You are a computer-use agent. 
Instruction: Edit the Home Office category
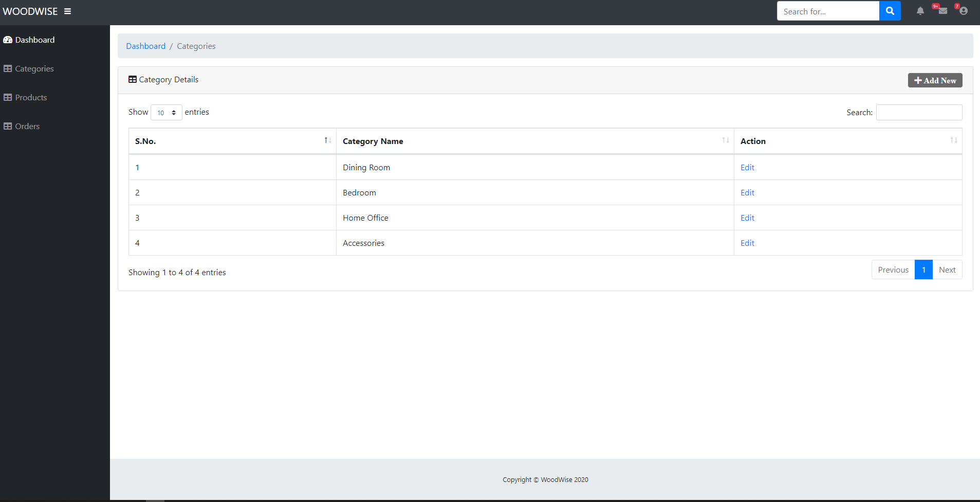[747, 218]
